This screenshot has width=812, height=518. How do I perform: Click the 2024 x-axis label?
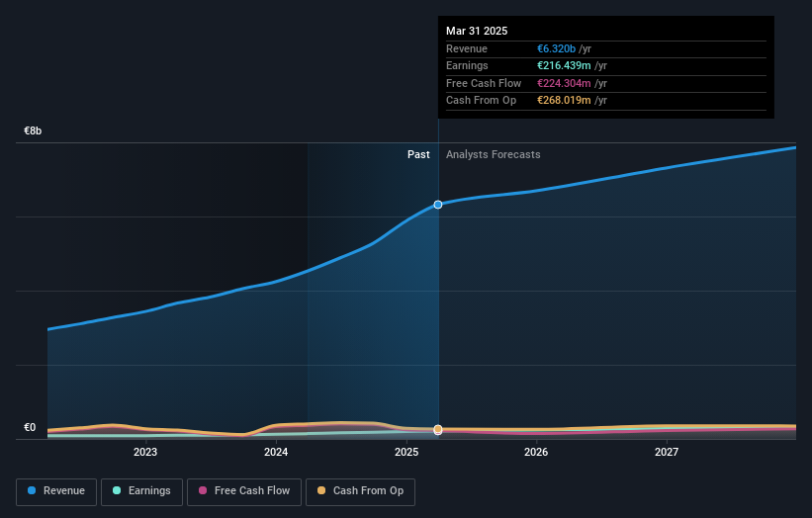click(x=276, y=453)
